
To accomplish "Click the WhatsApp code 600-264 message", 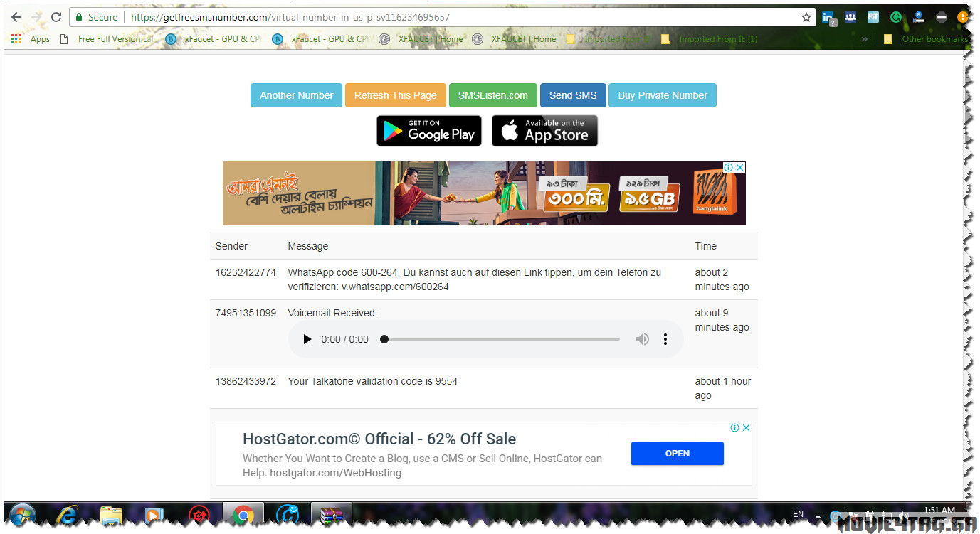I will tap(475, 279).
